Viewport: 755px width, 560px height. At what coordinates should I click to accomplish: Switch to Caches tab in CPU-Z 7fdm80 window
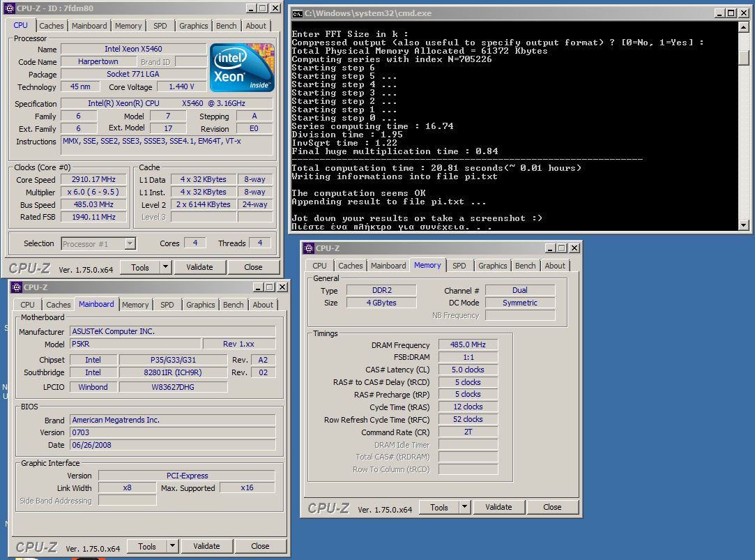click(x=51, y=26)
